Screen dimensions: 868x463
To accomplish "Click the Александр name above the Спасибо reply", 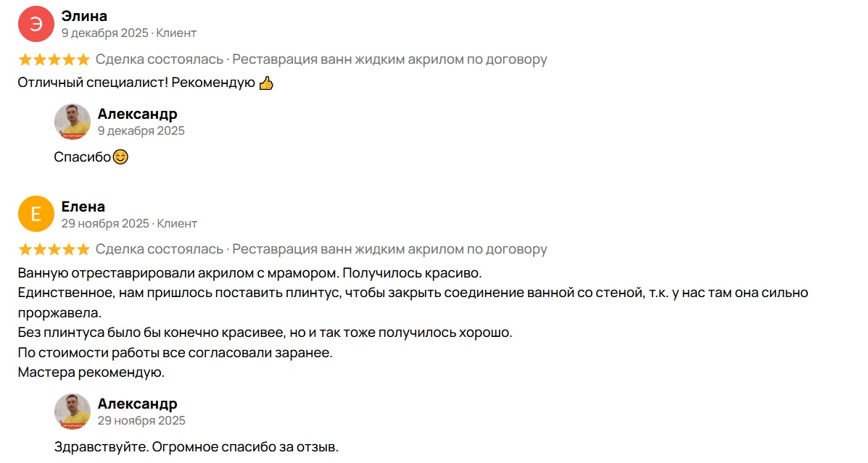I will (137, 114).
